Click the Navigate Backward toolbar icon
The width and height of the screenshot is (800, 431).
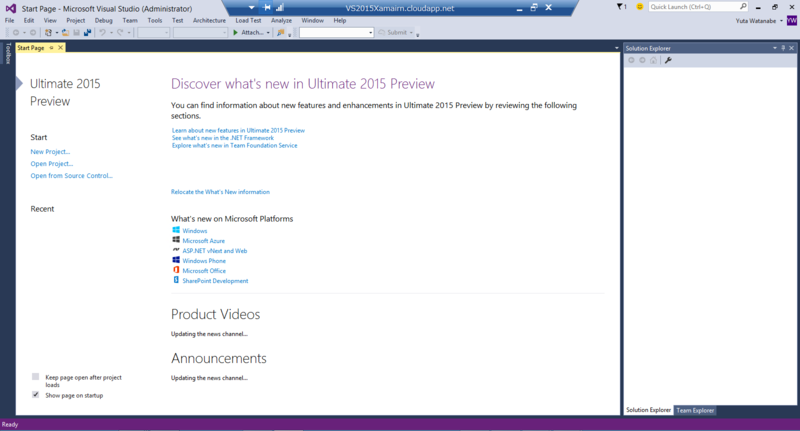click(16, 33)
